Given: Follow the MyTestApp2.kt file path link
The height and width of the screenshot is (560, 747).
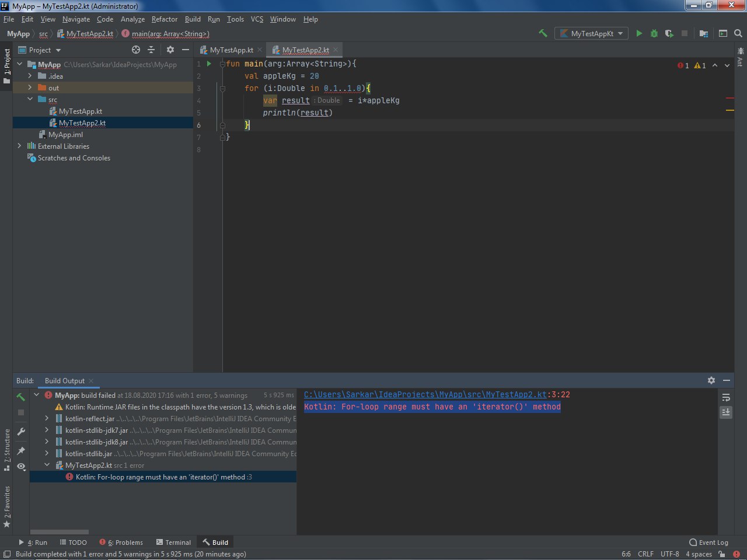Looking at the screenshot, I should click(425, 395).
